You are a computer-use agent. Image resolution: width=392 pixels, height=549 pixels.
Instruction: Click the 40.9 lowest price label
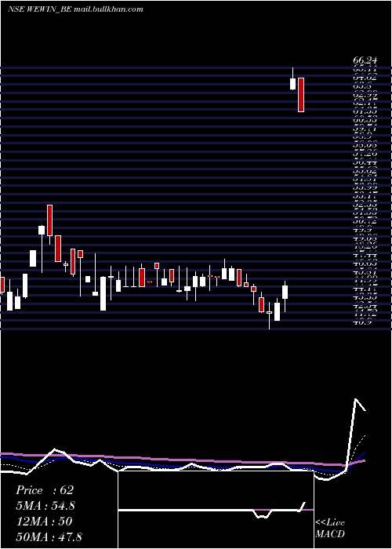[362, 323]
